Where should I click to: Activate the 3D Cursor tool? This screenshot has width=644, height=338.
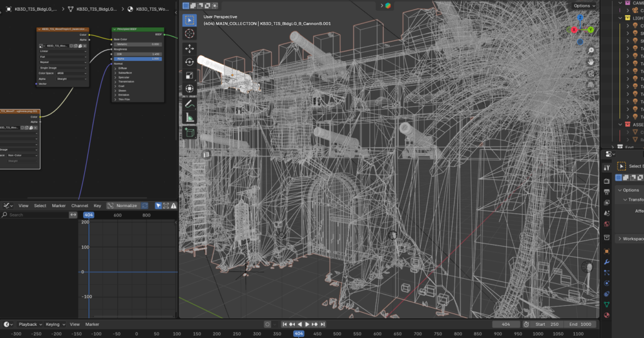189,33
